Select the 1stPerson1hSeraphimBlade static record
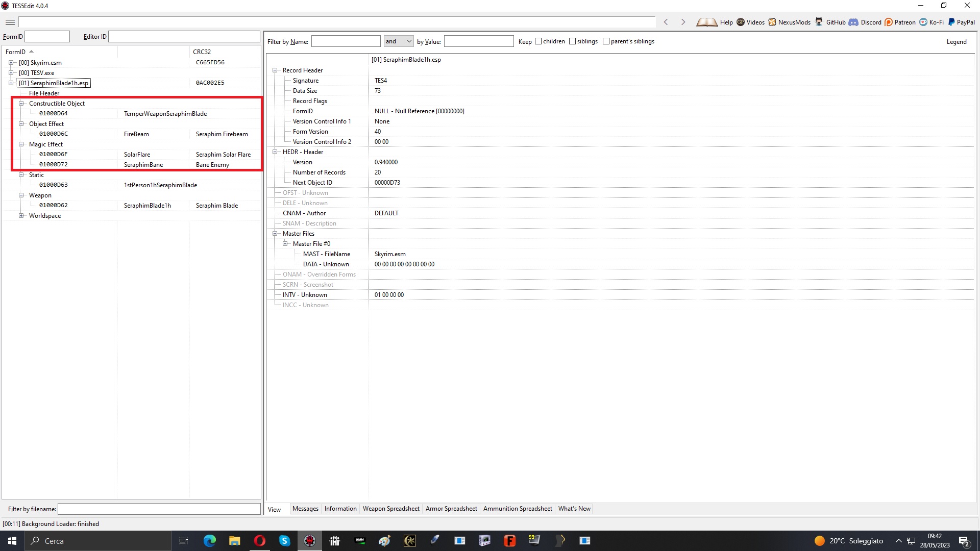Screen dimensions: 980x551 click(x=132, y=185)
